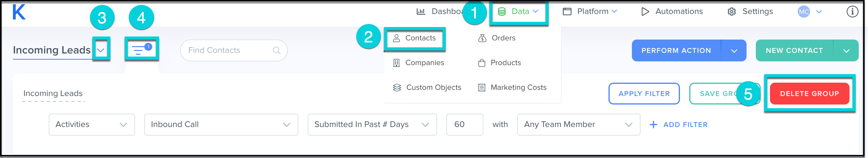Expand the New Contact button arrow

[x=846, y=51]
